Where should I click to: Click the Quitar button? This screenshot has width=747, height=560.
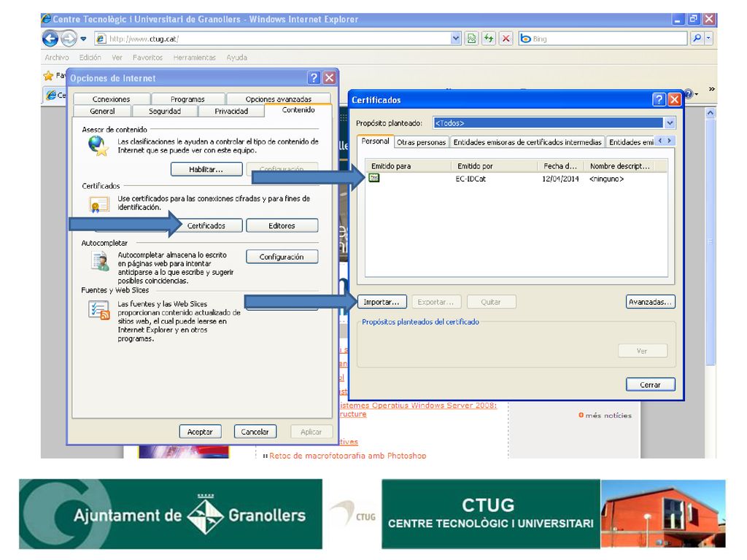tap(491, 302)
